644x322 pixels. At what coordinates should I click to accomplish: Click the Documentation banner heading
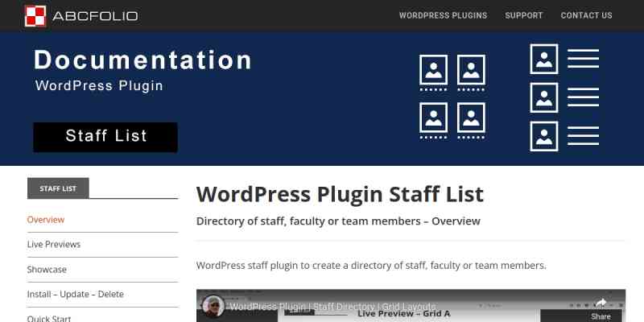click(142, 60)
